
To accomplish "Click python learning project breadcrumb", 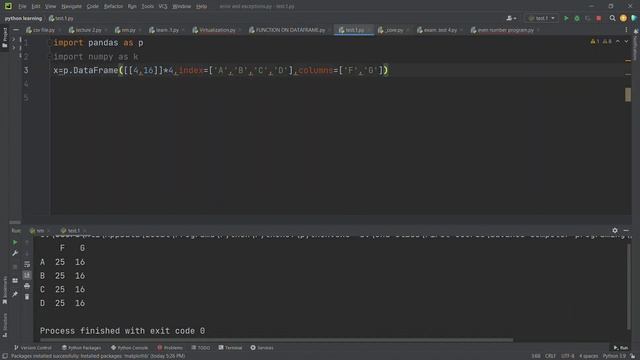I will [x=23, y=18].
